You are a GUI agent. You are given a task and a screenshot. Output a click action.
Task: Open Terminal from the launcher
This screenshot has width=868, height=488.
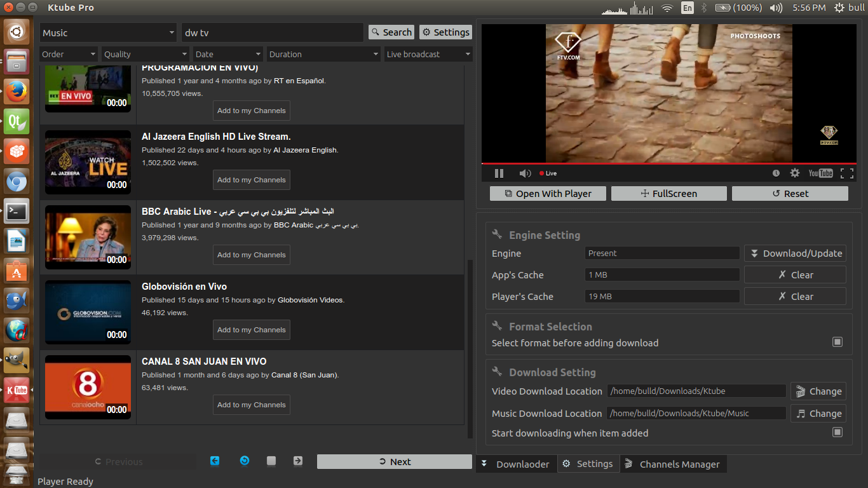click(17, 212)
